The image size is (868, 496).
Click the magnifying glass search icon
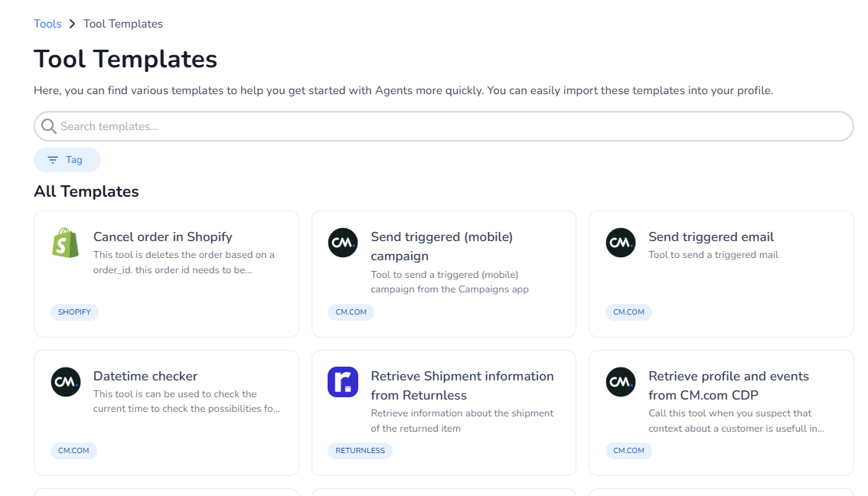pos(49,126)
